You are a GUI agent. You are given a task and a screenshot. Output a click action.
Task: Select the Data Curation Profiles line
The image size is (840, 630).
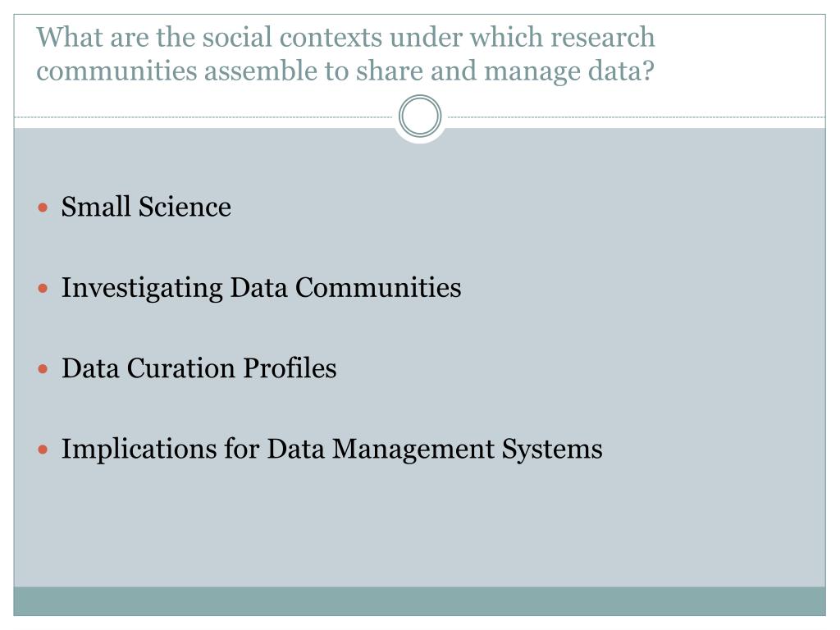[x=199, y=368]
